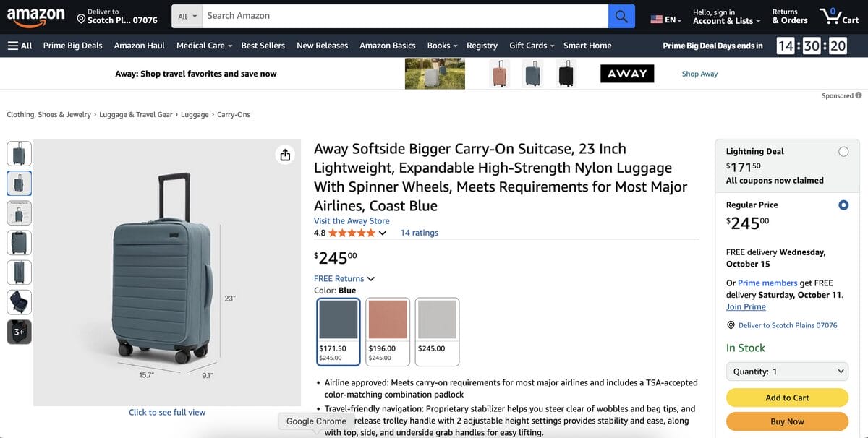
Task: Select the Lightning Deal radio button
Action: [843, 151]
